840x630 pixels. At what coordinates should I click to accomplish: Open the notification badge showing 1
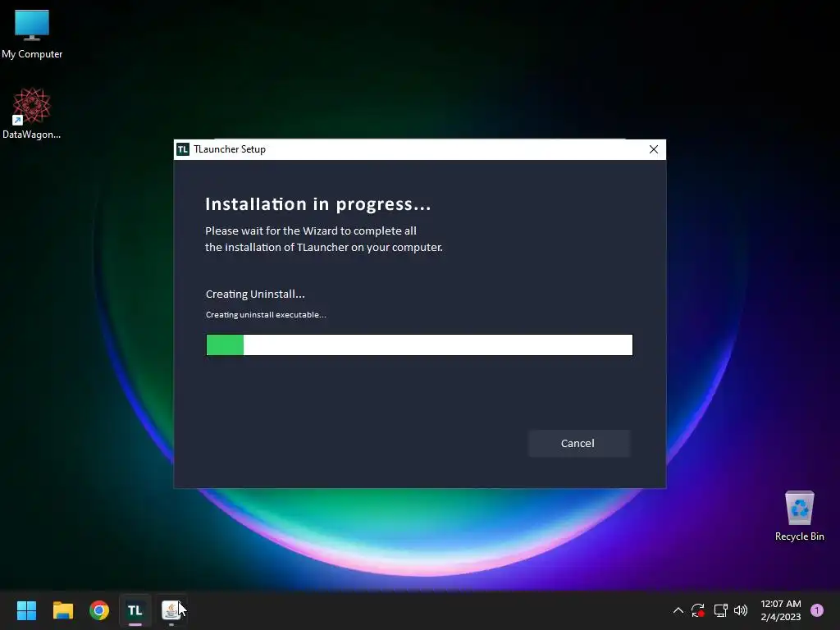[817, 610]
